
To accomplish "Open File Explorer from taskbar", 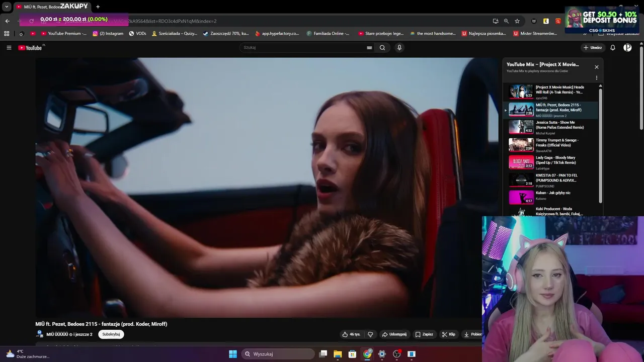I will pos(338,354).
